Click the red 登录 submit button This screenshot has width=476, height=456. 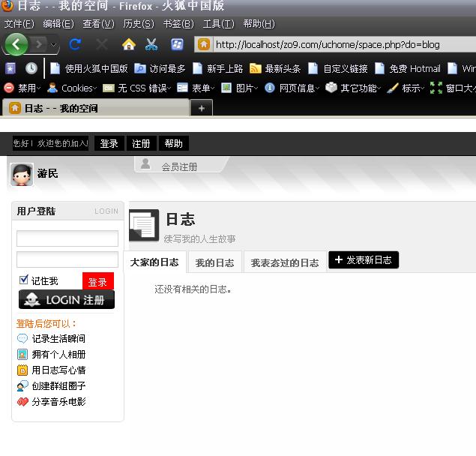(x=98, y=281)
